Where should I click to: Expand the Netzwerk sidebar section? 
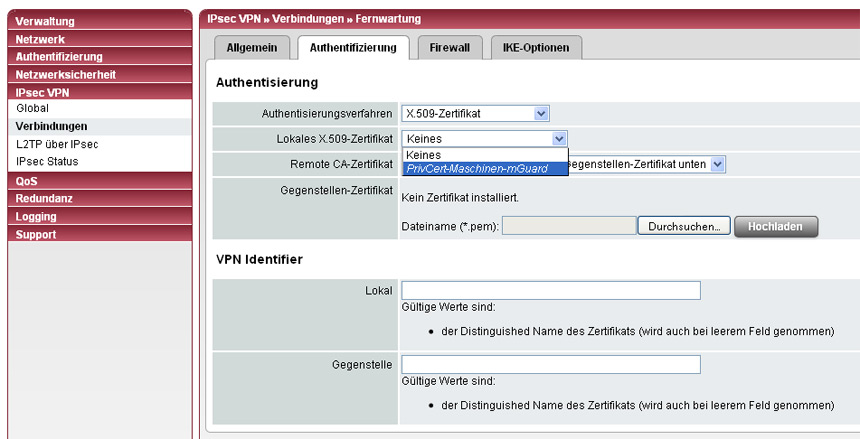point(40,39)
